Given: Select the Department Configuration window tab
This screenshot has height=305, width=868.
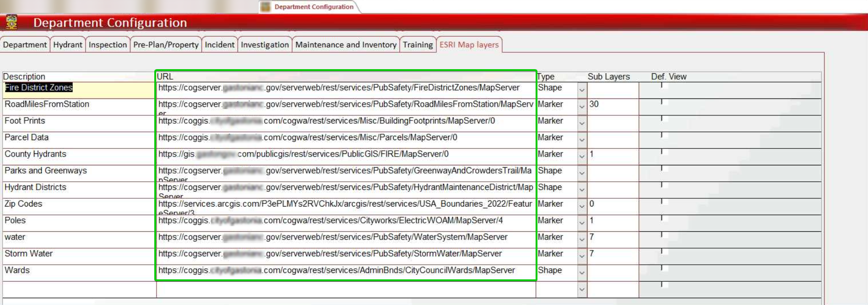Looking at the screenshot, I should [x=309, y=7].
